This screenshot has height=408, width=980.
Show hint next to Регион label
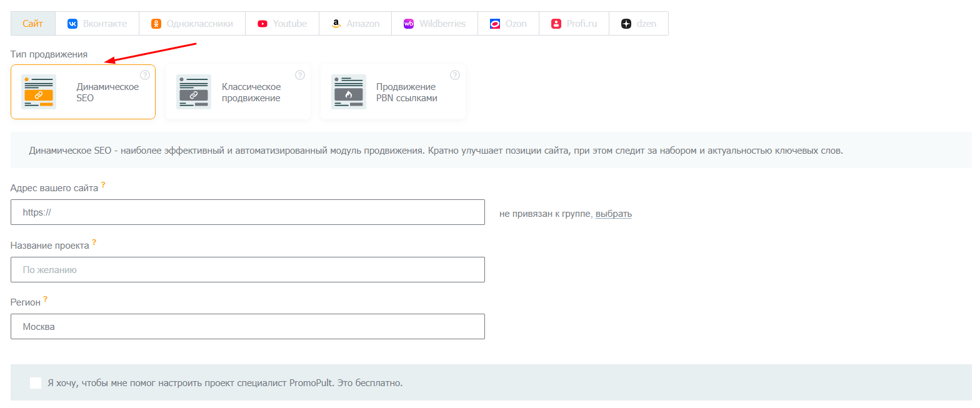point(45,299)
